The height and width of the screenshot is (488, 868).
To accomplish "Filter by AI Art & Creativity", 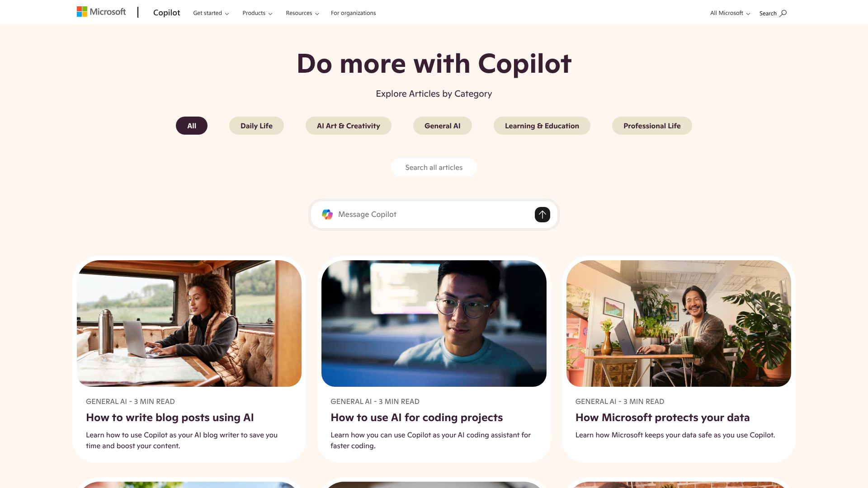I will [349, 126].
